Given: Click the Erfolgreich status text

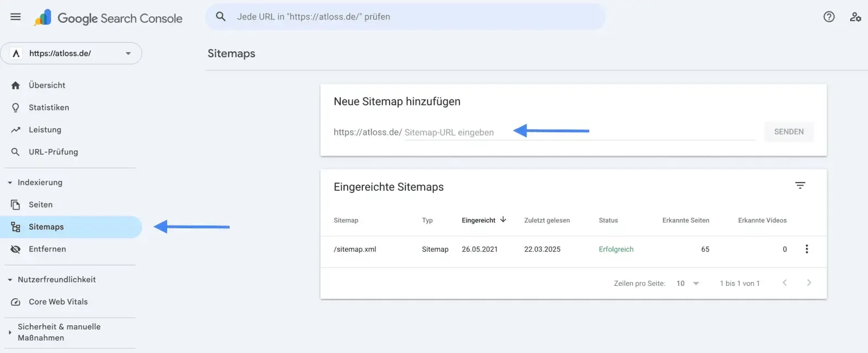Looking at the screenshot, I should (x=616, y=249).
